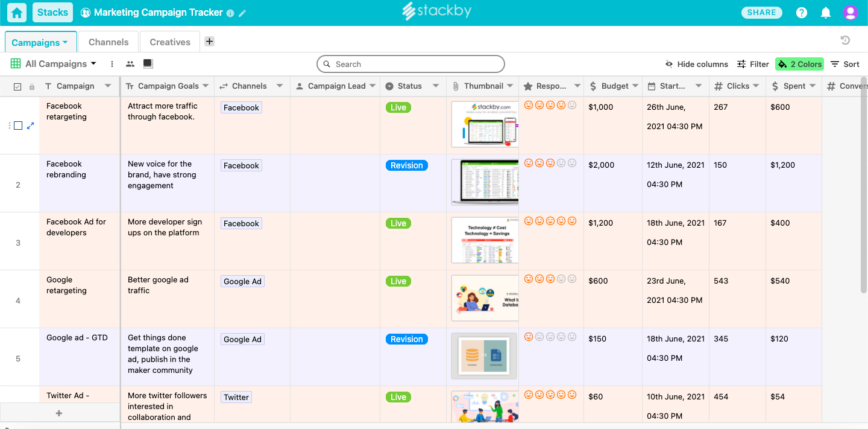Viewport: 868px width, 429px height.
Task: Click the grid view icon beside All Campaigns
Action: pyautogui.click(x=16, y=63)
